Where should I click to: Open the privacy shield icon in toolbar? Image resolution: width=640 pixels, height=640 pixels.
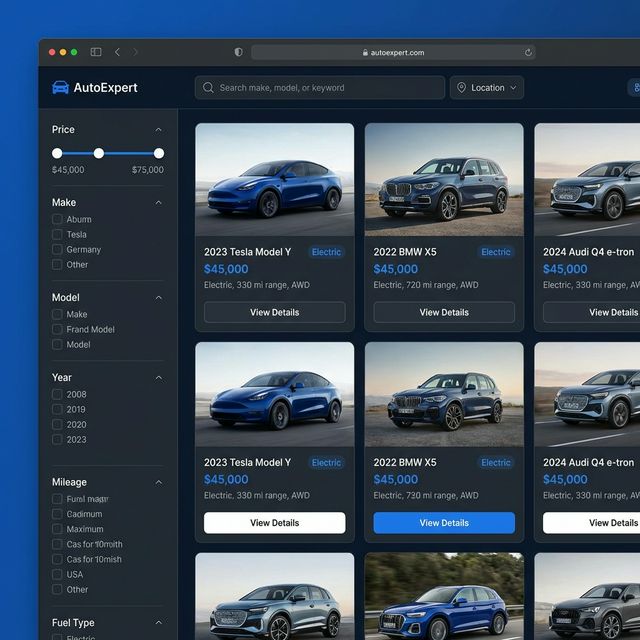(238, 52)
